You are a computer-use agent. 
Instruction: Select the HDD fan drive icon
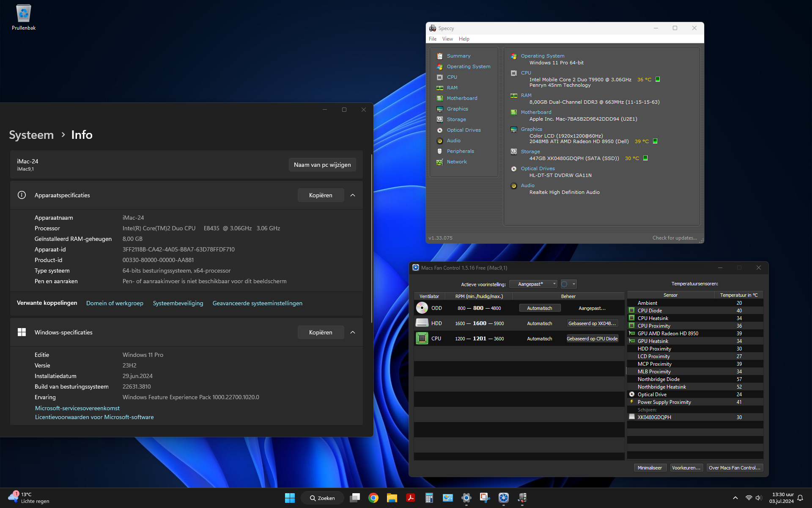click(422, 323)
